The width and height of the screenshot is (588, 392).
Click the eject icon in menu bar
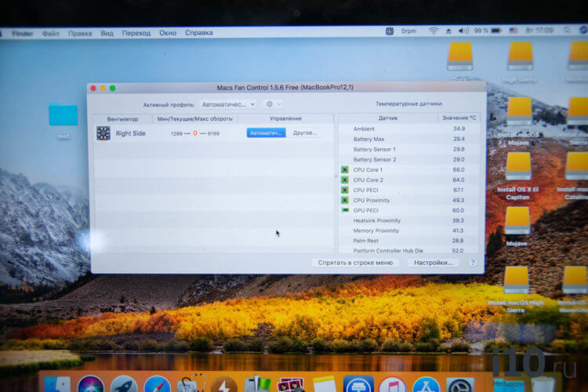[448, 31]
